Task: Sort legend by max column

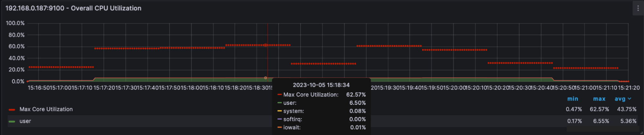Action: click(x=599, y=99)
